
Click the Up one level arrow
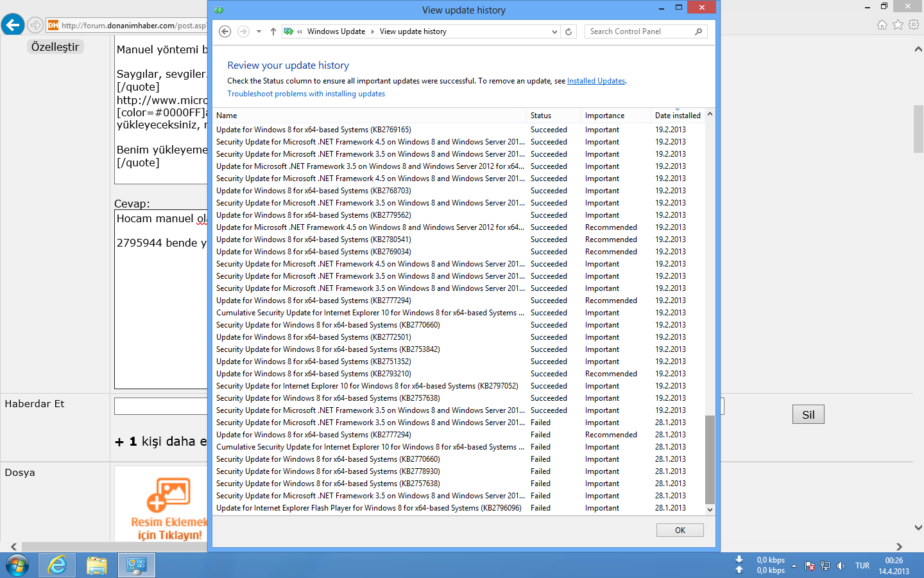(273, 31)
